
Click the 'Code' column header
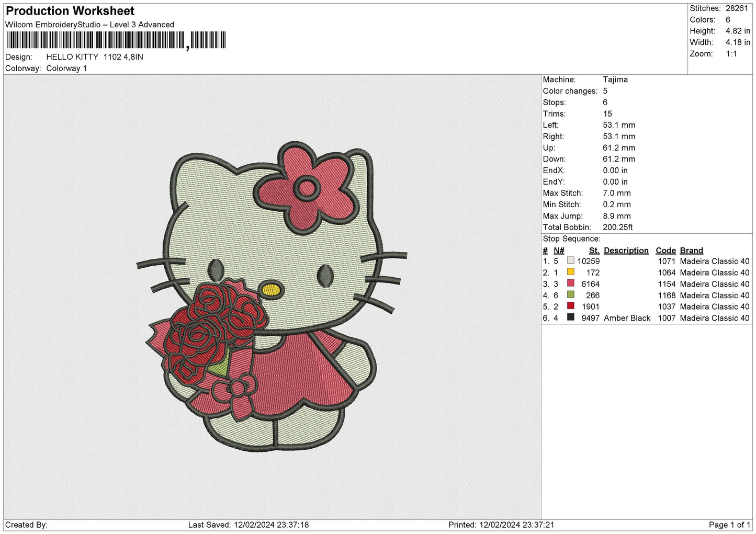tap(666, 251)
